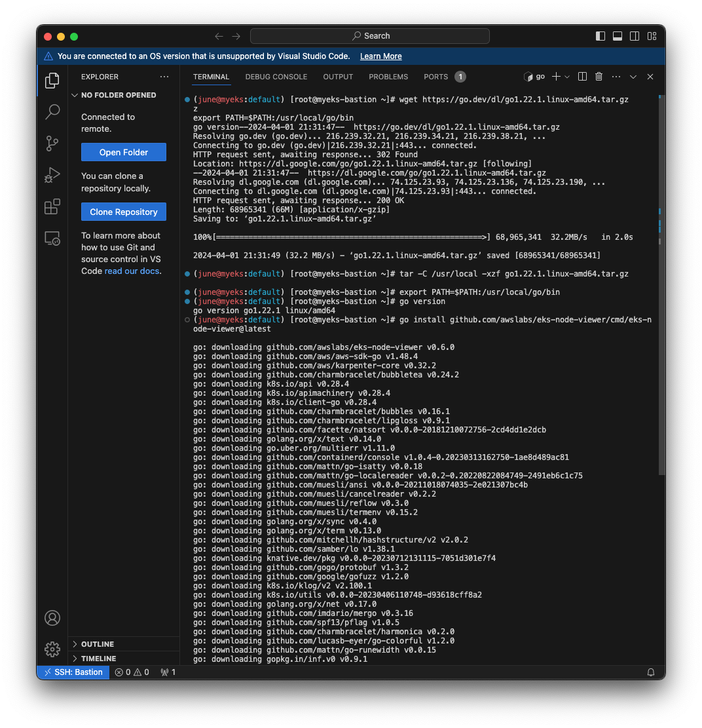This screenshot has height=728, width=702.
Task: Open Explorer more actions ellipsis
Action: point(164,77)
